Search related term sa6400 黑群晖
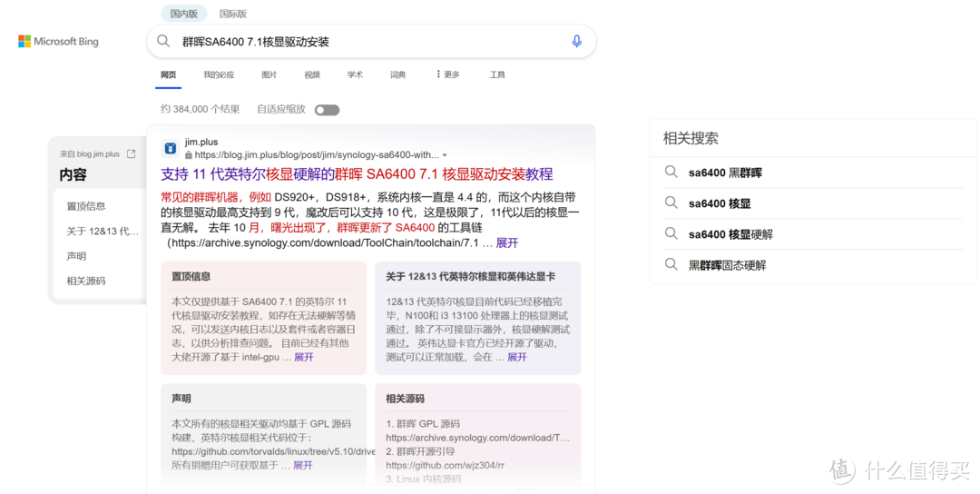The image size is (980, 494). coord(725,173)
